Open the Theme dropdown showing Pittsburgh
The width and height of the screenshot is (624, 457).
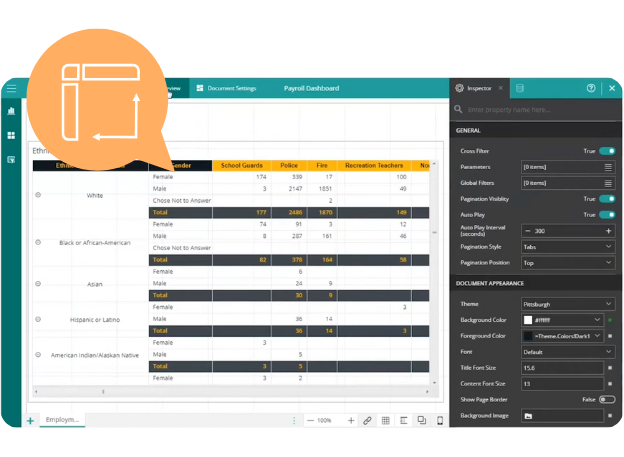click(568, 304)
